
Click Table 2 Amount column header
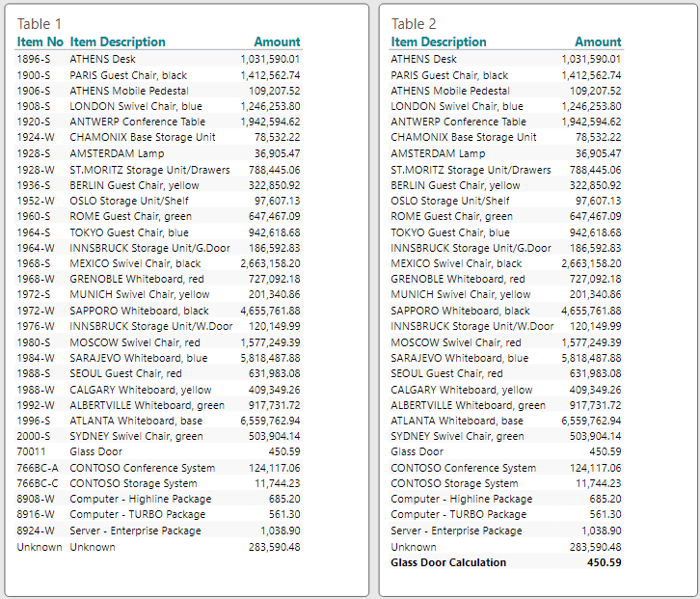[x=598, y=42]
